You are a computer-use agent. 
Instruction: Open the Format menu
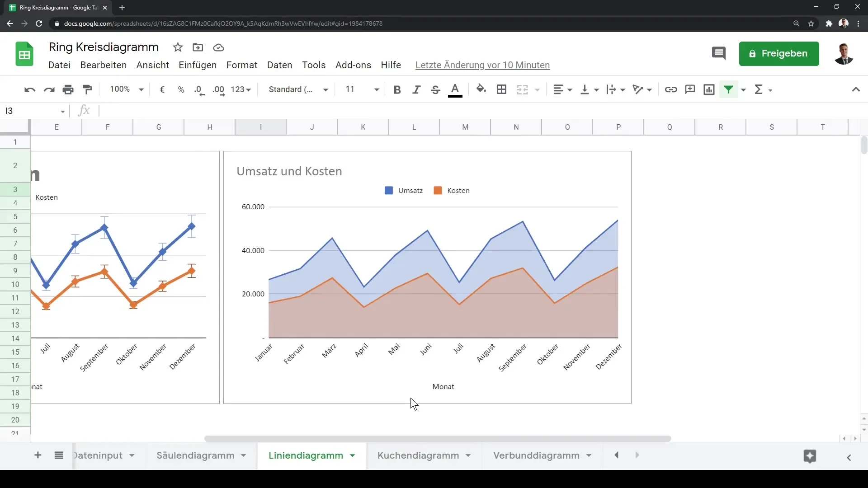[x=242, y=65]
